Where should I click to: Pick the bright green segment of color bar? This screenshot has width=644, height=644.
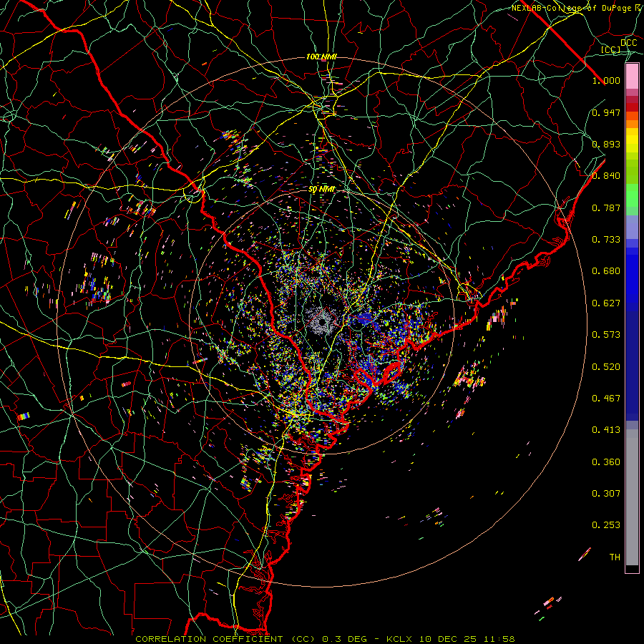point(632,195)
